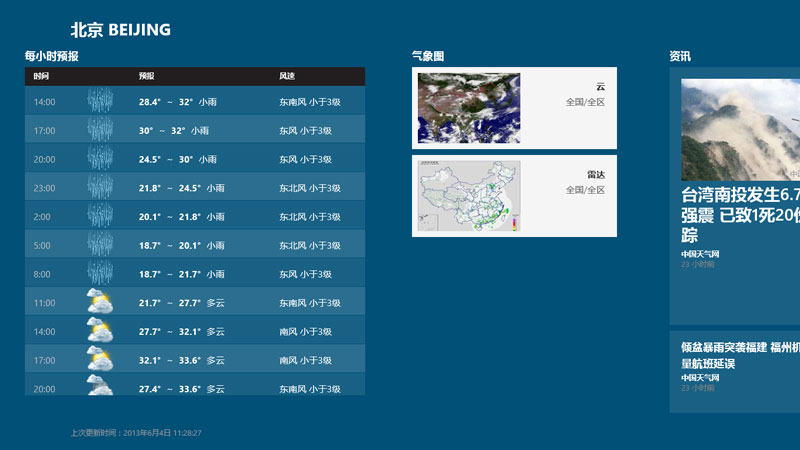The height and width of the screenshot is (450, 800).
Task: Open the 每小时预报 section title
Action: coord(51,56)
